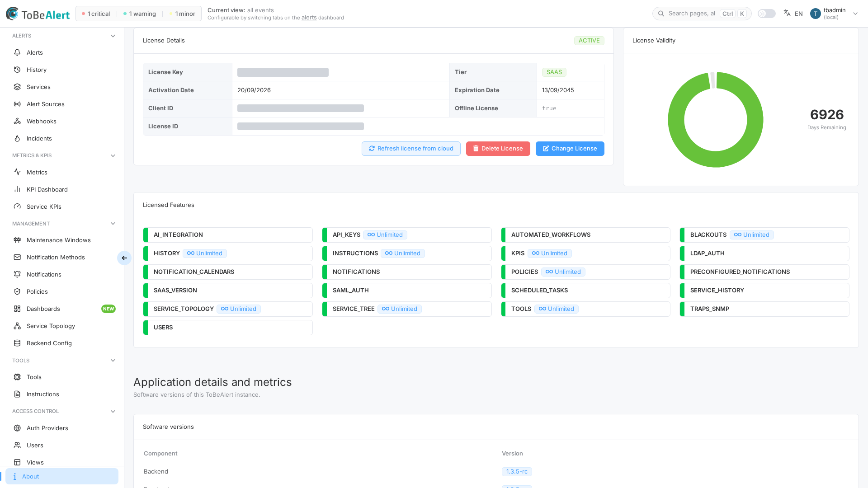The image size is (868, 488).
Task: Click the SERVICE_TOPOLOGY feature row
Action: pyautogui.click(x=228, y=309)
